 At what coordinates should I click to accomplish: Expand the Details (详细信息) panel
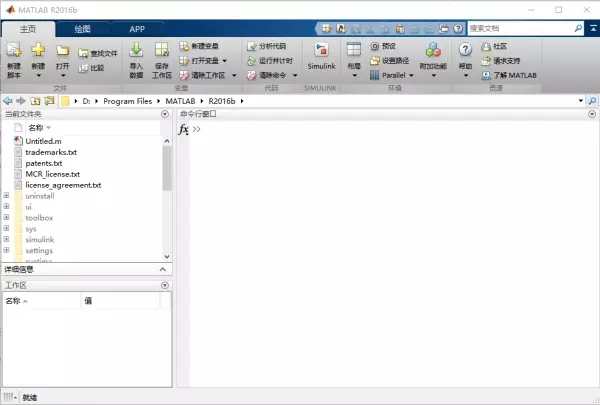tap(163, 269)
